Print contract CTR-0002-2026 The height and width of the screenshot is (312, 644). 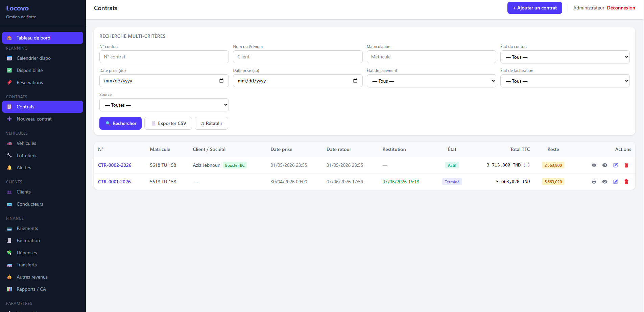pyautogui.click(x=594, y=165)
